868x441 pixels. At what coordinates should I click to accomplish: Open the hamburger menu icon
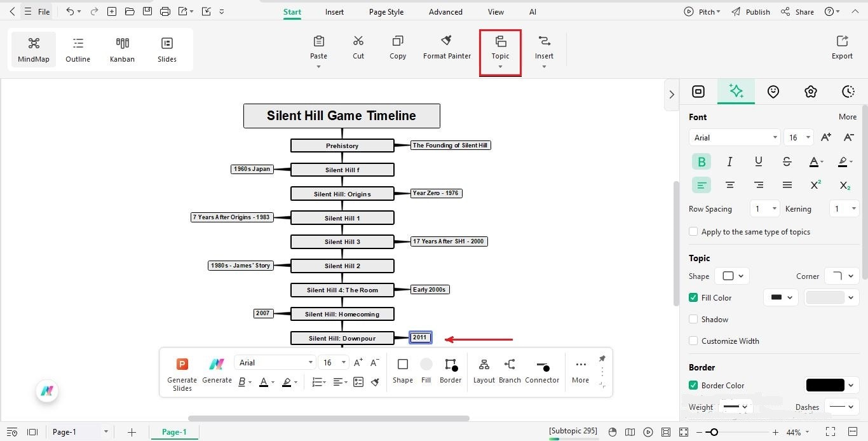pyautogui.click(x=28, y=11)
